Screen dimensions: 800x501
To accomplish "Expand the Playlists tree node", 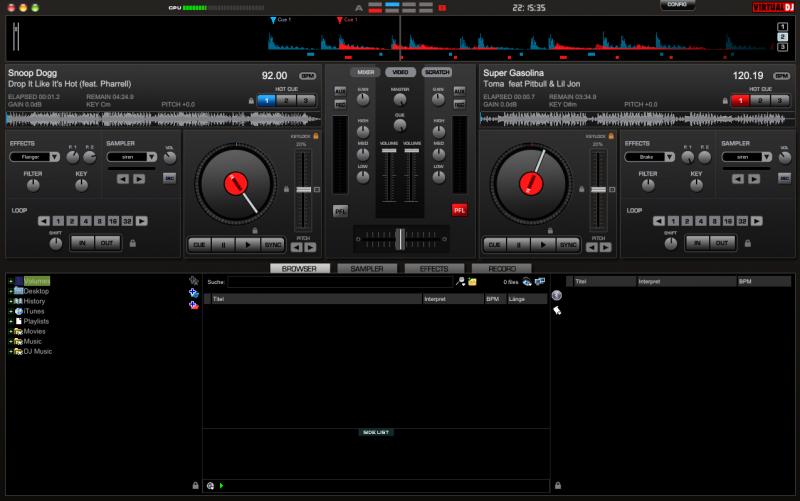I will pyautogui.click(x=11, y=321).
